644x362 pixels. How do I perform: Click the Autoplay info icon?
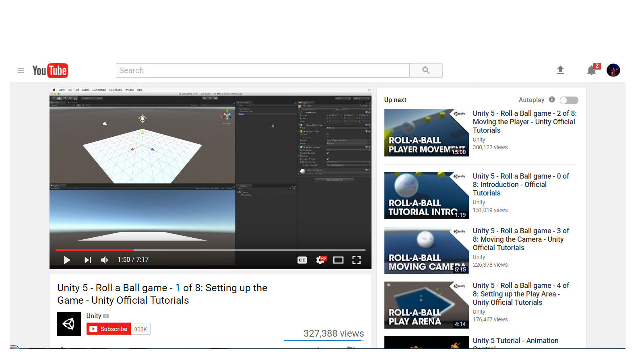click(552, 99)
